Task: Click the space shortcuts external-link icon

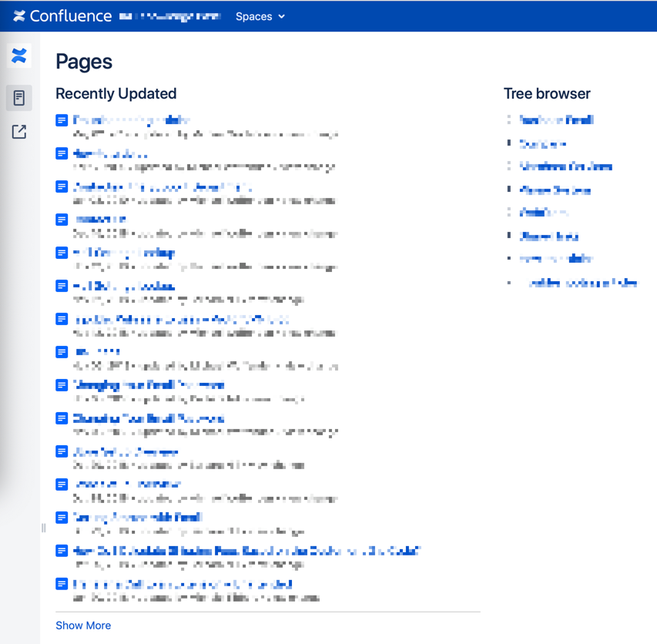Action: click(x=18, y=132)
